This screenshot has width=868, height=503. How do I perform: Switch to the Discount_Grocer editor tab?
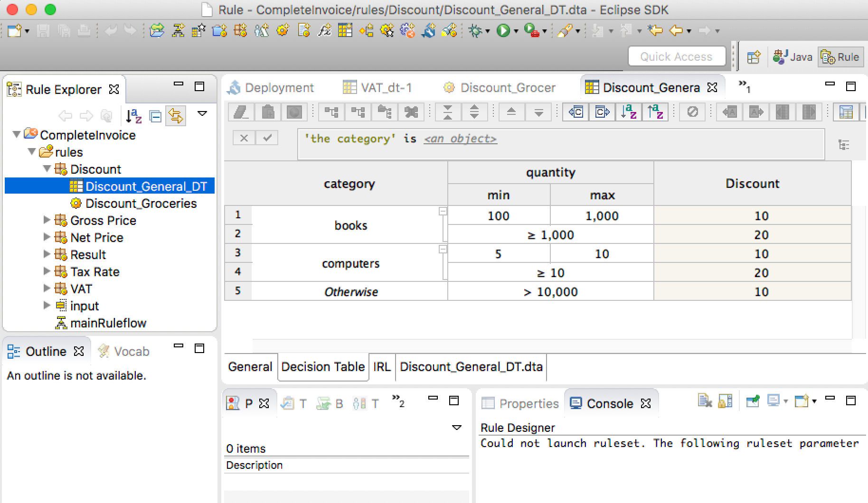click(x=499, y=88)
